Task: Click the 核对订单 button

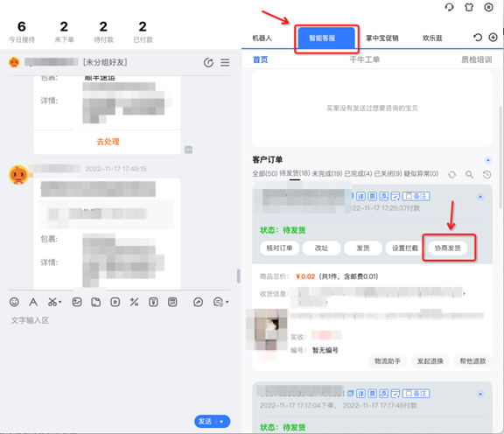Action: click(279, 248)
